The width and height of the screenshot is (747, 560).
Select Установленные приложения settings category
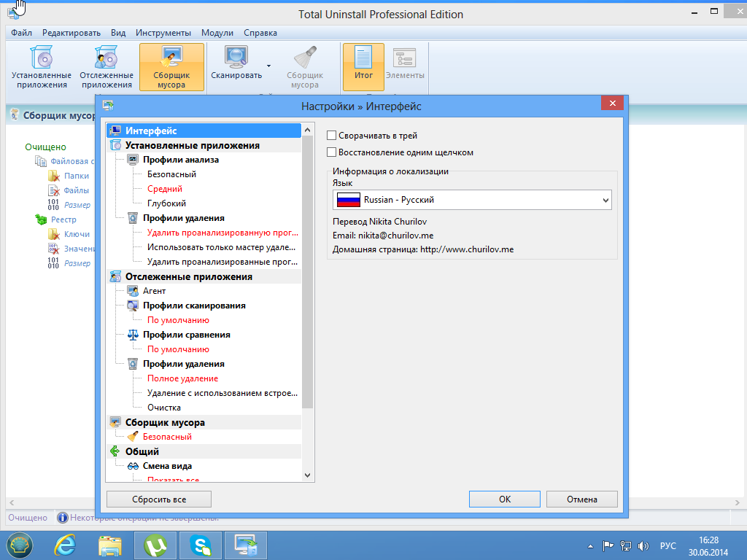(x=204, y=145)
